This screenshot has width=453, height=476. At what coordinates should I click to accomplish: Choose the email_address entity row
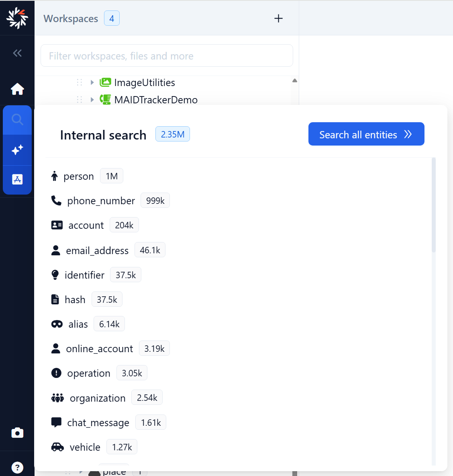click(x=97, y=250)
